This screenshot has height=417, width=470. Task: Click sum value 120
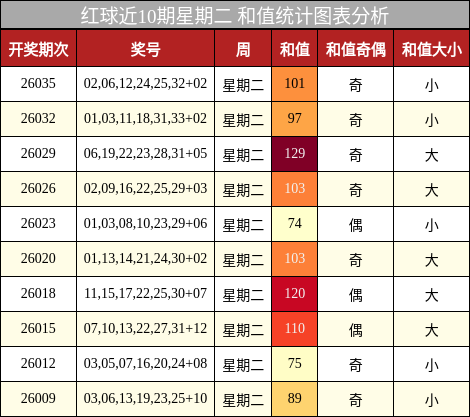coord(295,293)
